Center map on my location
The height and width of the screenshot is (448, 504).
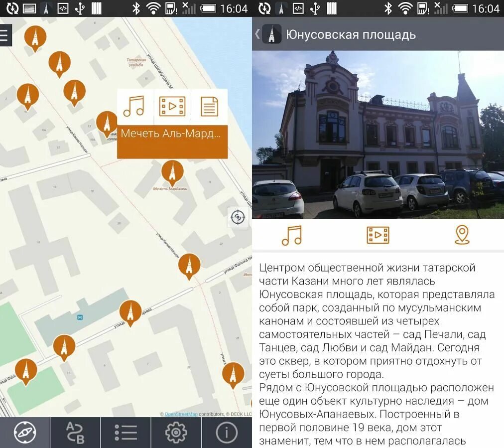(x=238, y=217)
